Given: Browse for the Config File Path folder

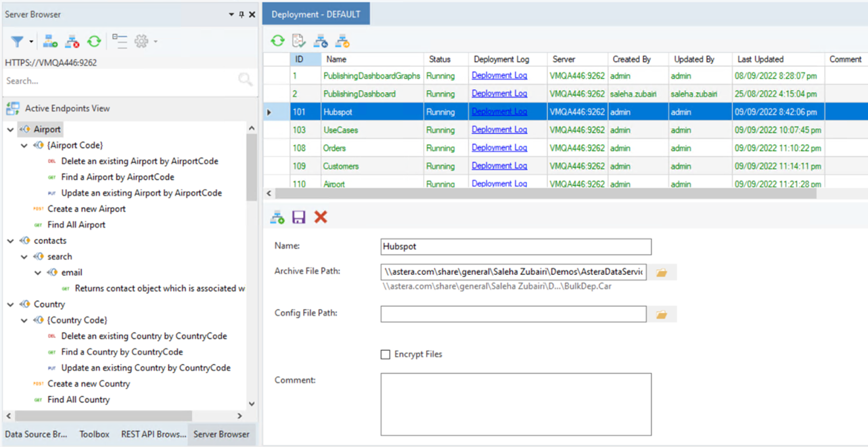Looking at the screenshot, I should [x=662, y=314].
